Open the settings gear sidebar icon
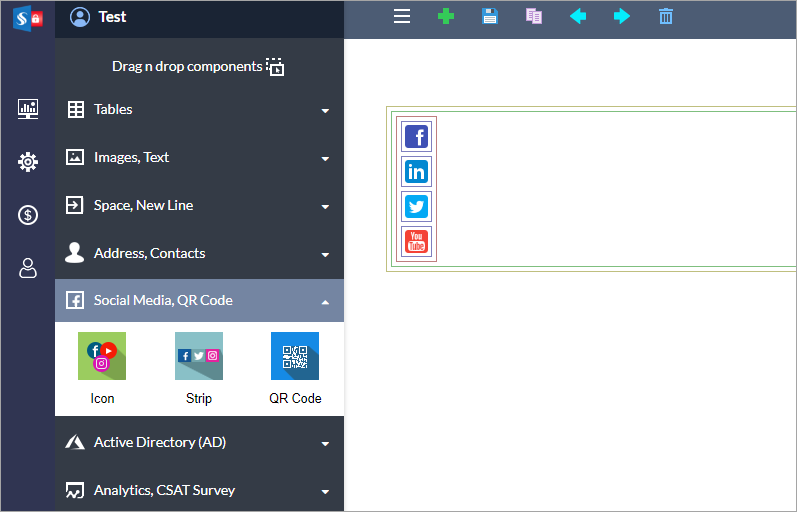The width and height of the screenshot is (797, 512). tap(28, 162)
